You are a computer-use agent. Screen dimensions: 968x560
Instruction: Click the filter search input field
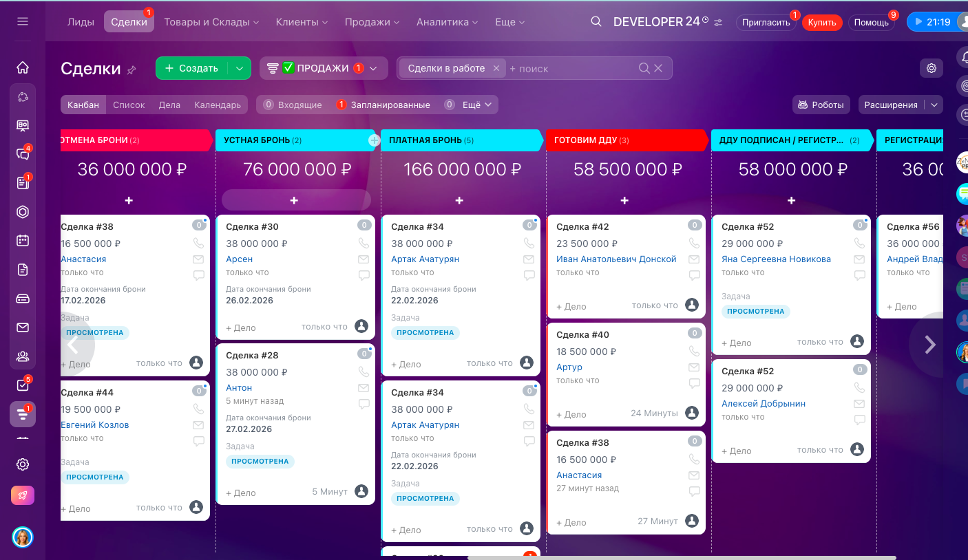click(x=571, y=68)
